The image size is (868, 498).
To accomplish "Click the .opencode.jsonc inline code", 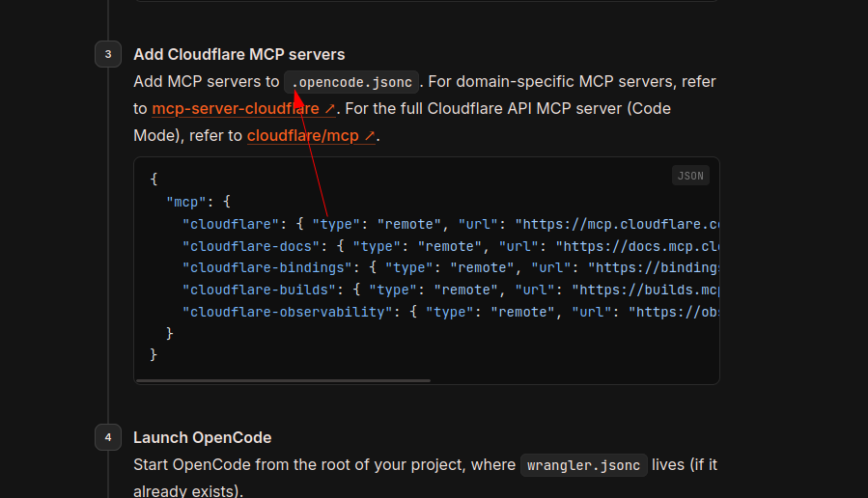I will coord(351,82).
